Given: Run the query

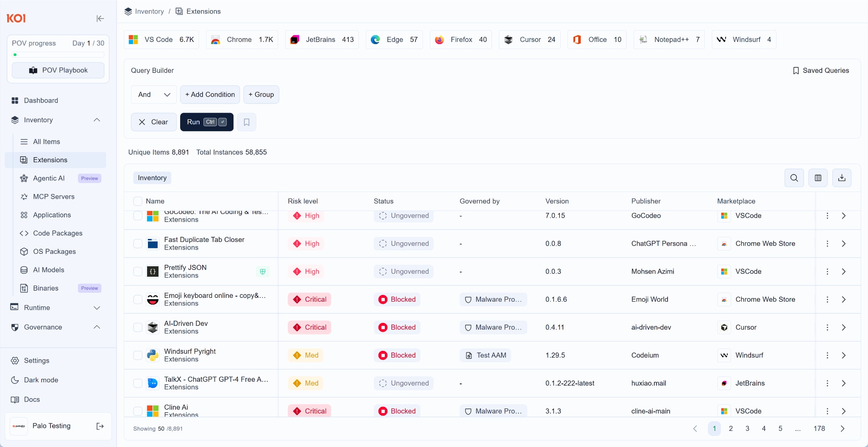Looking at the screenshot, I should pyautogui.click(x=207, y=122).
